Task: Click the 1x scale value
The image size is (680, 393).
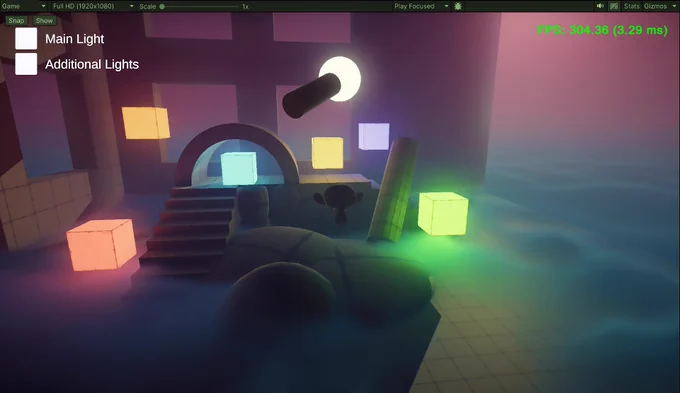Action: pos(245,7)
